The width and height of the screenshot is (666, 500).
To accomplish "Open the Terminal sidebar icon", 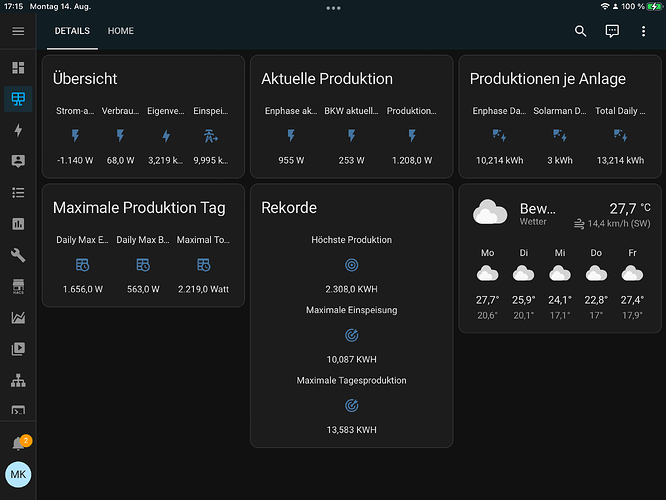I will pos(18,410).
